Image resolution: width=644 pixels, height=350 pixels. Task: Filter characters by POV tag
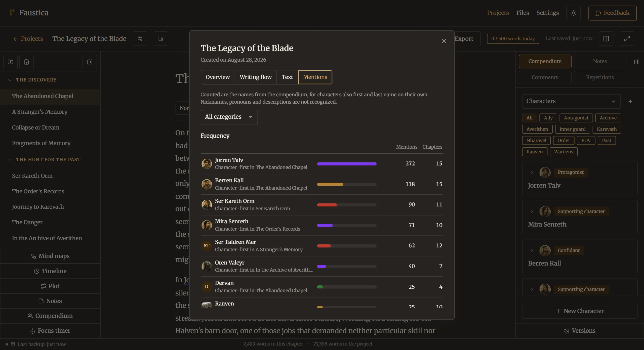pos(586,141)
